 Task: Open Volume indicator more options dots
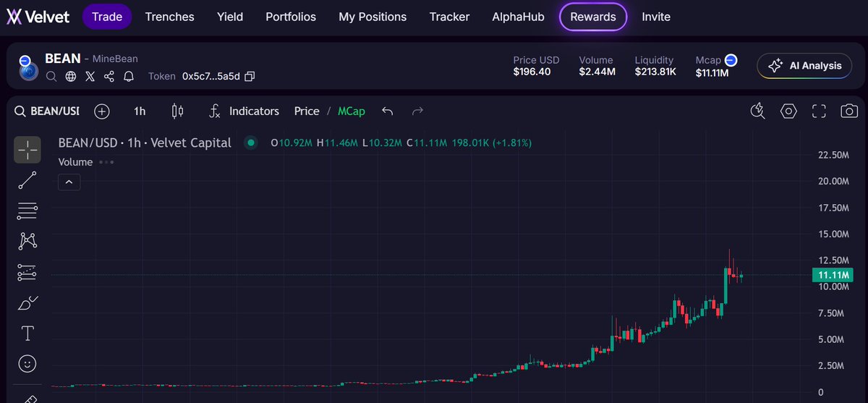point(107,162)
